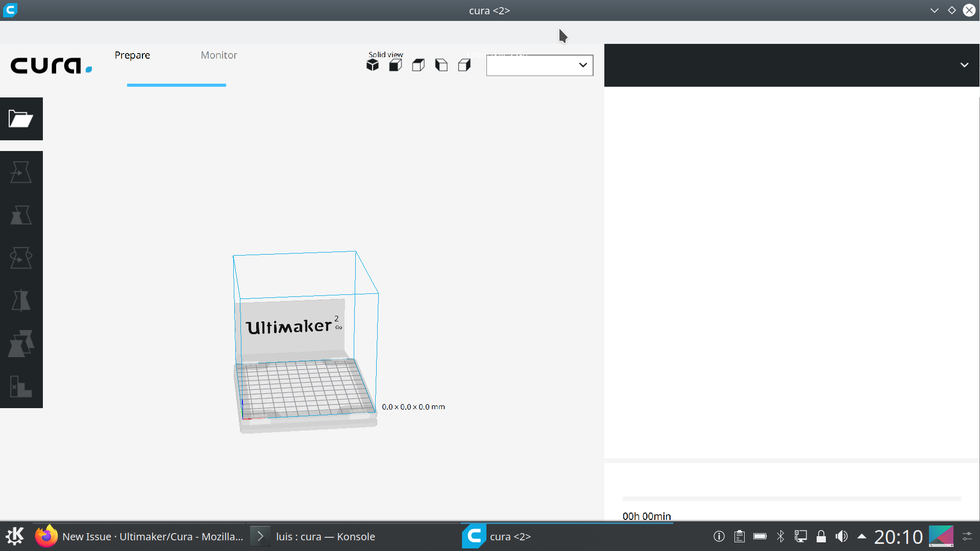Select the Scale tool in sidebar
The width and height of the screenshot is (980, 551).
21,215
